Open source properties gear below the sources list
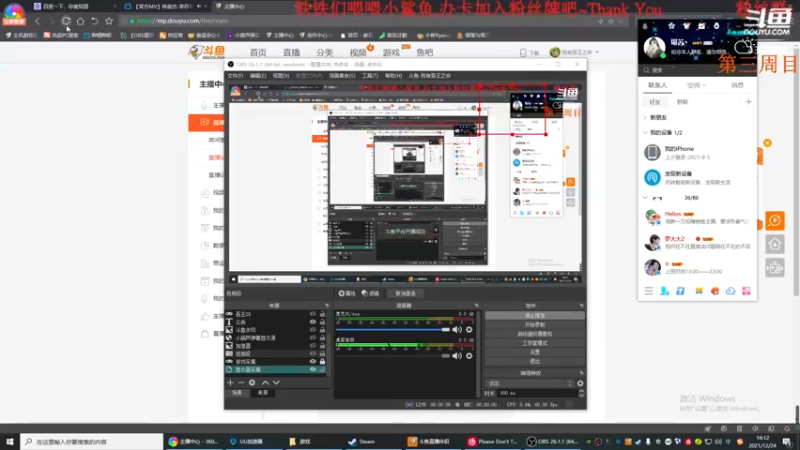The image size is (800, 450). pyautogui.click(x=252, y=382)
